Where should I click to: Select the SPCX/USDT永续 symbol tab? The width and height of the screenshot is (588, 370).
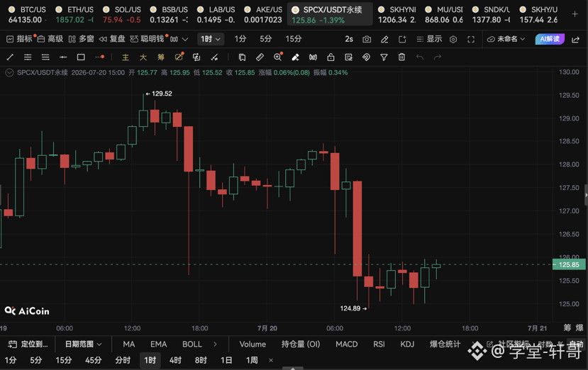pos(330,15)
